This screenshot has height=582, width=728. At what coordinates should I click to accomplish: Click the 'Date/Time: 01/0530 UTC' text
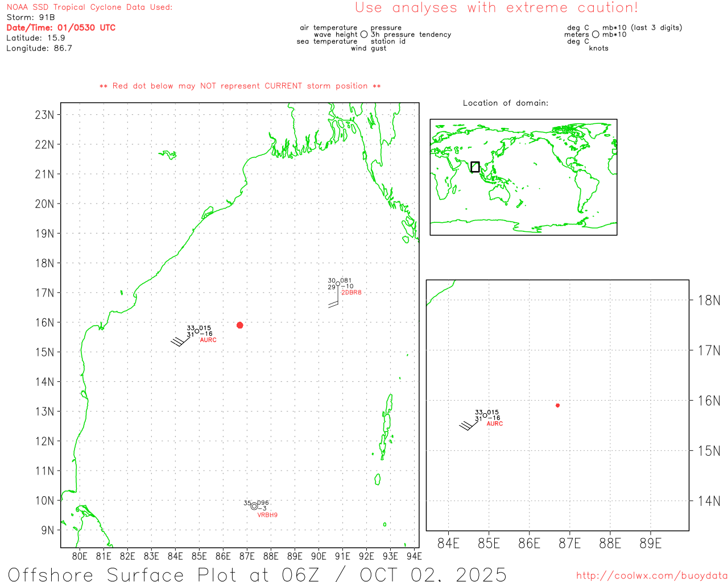[61, 28]
